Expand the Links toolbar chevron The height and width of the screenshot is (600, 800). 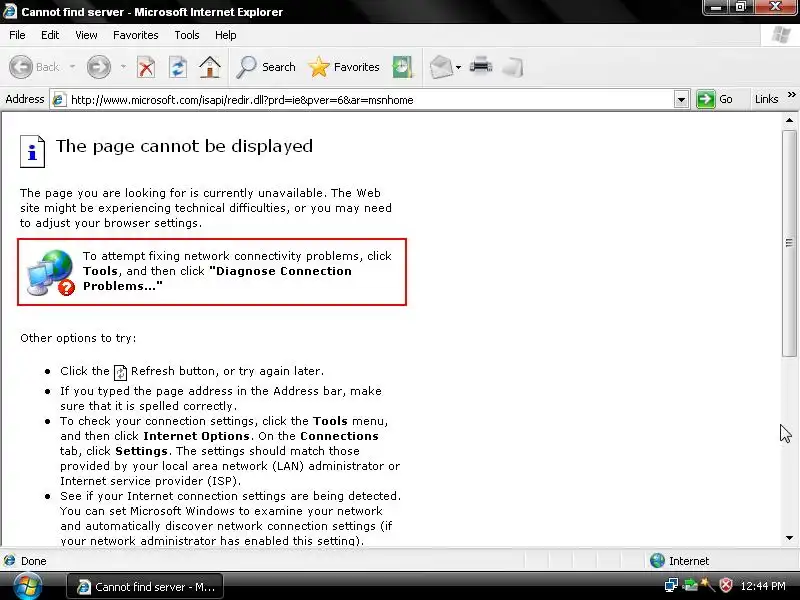791,94
